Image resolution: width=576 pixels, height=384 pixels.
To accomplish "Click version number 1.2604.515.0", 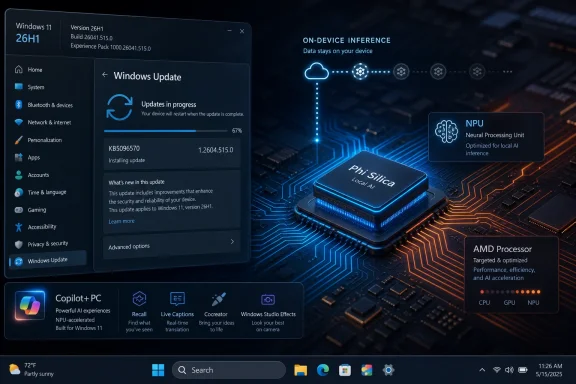I will point(216,150).
